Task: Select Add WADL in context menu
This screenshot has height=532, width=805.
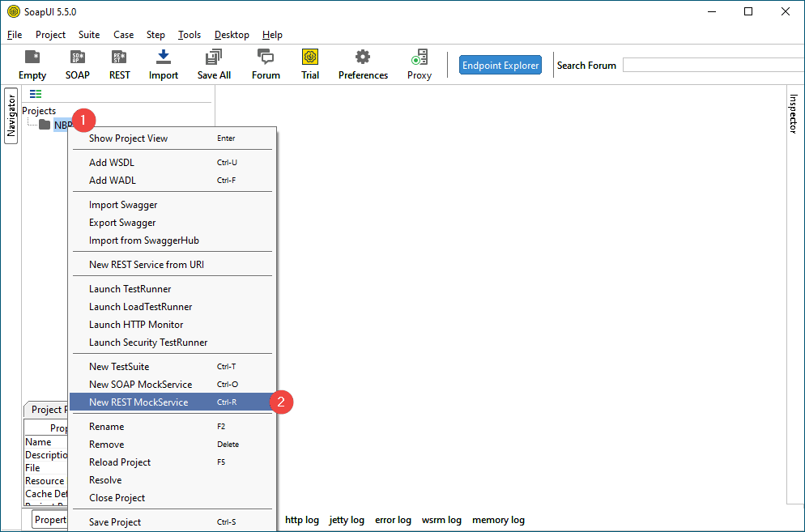Action: coord(172,181)
